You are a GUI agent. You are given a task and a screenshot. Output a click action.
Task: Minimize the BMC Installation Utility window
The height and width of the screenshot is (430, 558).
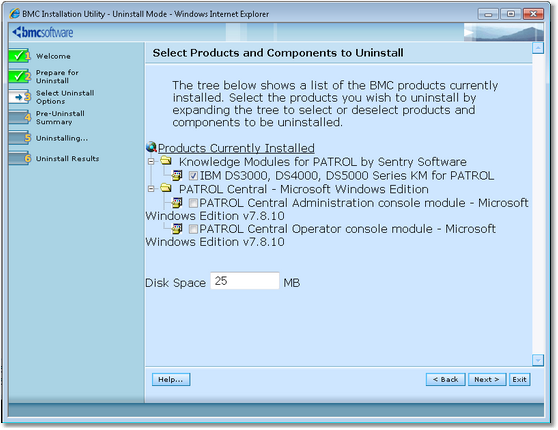(x=488, y=14)
